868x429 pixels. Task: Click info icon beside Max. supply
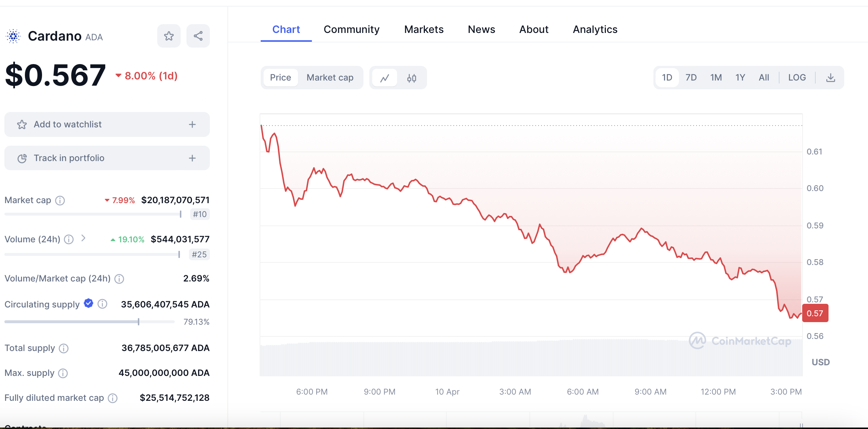point(63,373)
